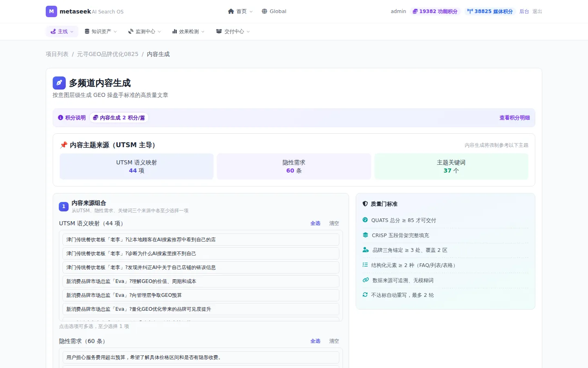Click the coins icon in 19382 功能积分

coord(415,11)
